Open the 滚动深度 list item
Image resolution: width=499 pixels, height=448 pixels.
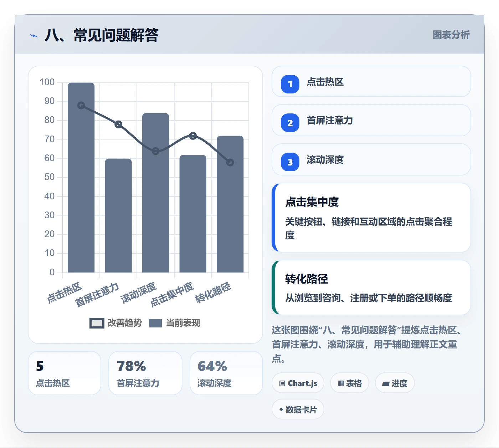371,159
